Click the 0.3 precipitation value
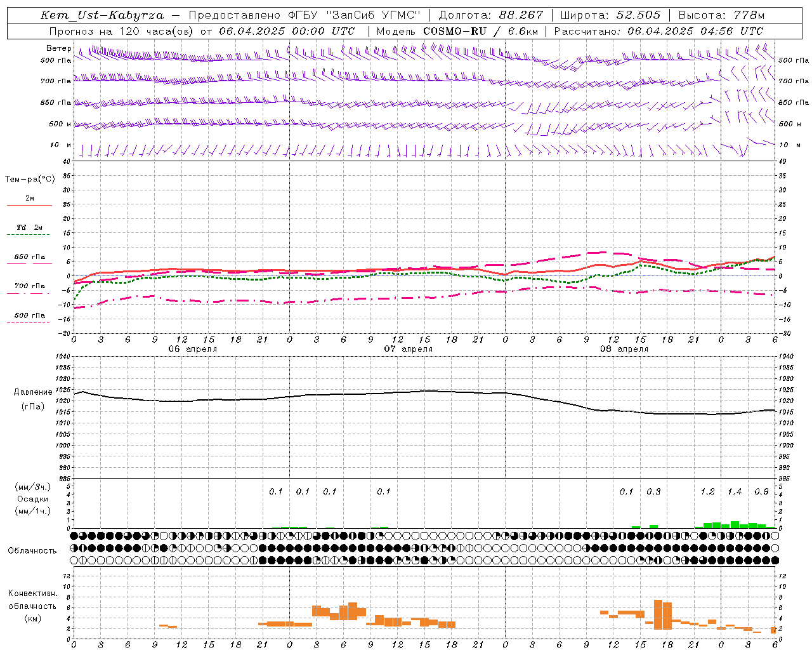This screenshot has width=812, height=650. pos(653,492)
